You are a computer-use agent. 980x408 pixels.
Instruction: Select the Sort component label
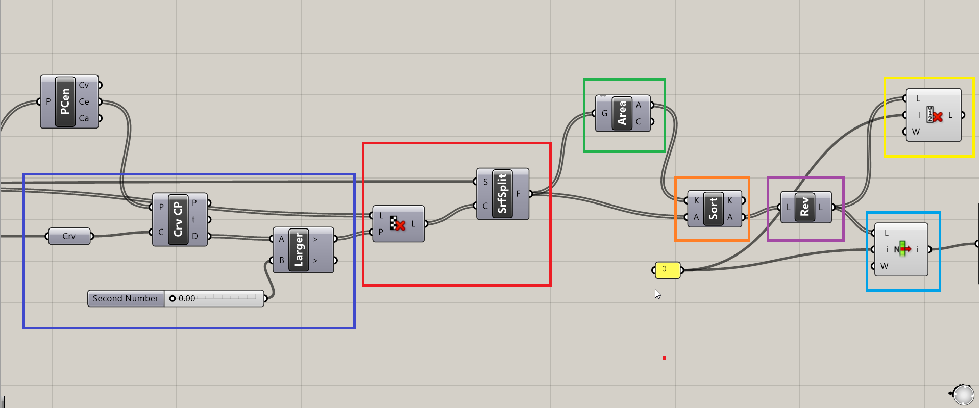click(x=713, y=209)
